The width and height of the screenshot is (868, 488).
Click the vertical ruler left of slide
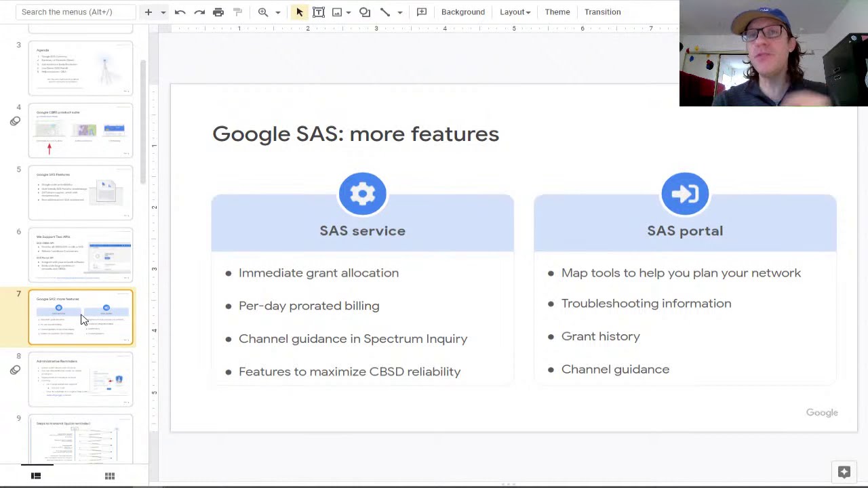click(154, 258)
